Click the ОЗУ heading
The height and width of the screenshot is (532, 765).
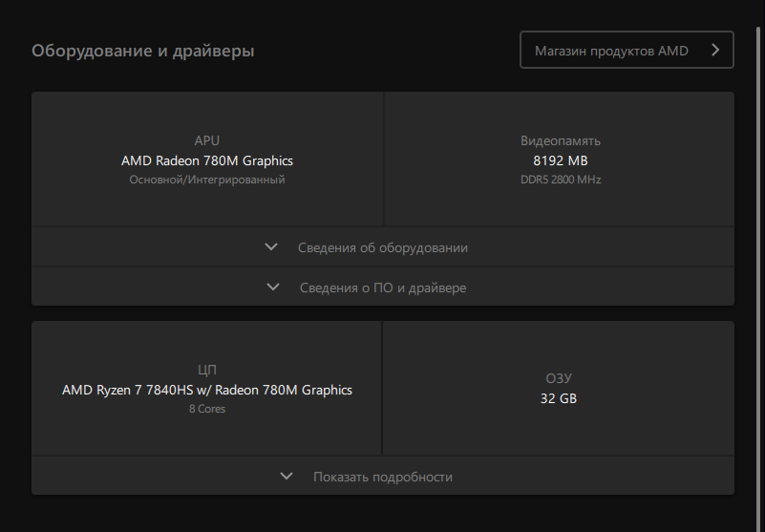tap(559, 378)
